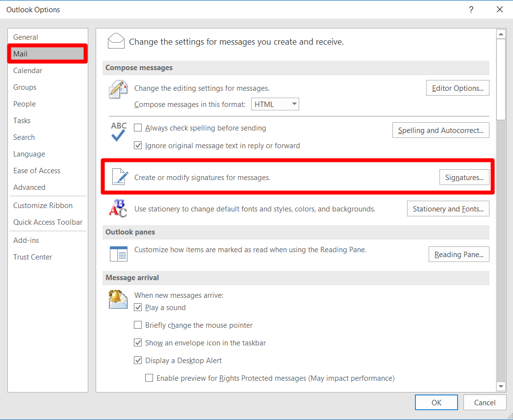The width and height of the screenshot is (513, 420).
Task: Open the Calendar options category
Action: pyautogui.click(x=48, y=70)
